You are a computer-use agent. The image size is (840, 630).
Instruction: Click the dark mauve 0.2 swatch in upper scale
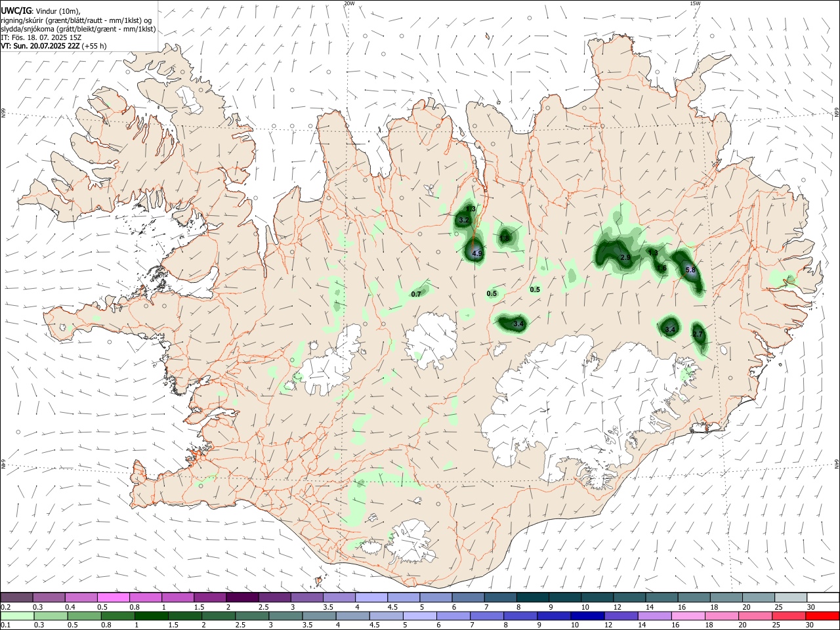coord(16,597)
